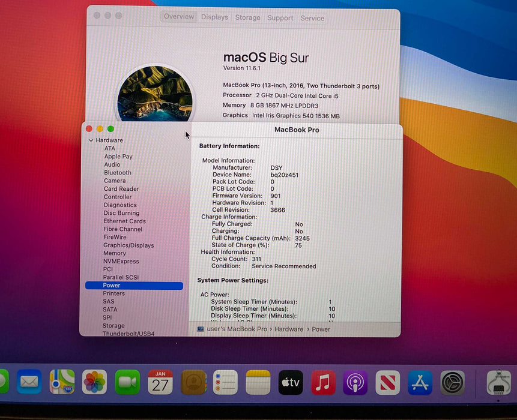Select SAS in Hardware list
Screen dimensions: 517x420
pyautogui.click(x=109, y=301)
